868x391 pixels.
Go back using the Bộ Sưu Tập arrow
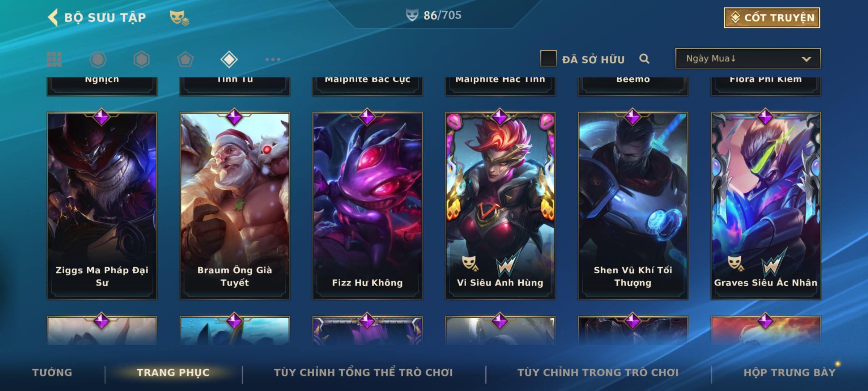coord(53,17)
